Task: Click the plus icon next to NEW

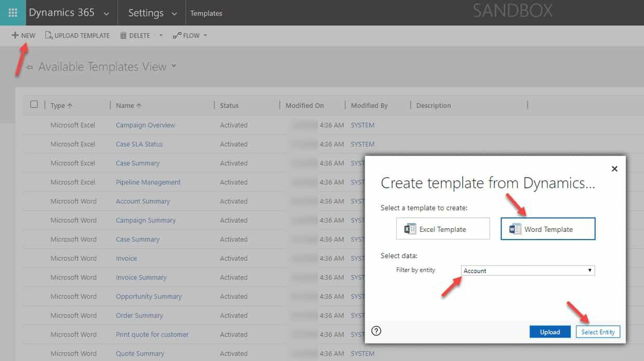Action: (15, 35)
